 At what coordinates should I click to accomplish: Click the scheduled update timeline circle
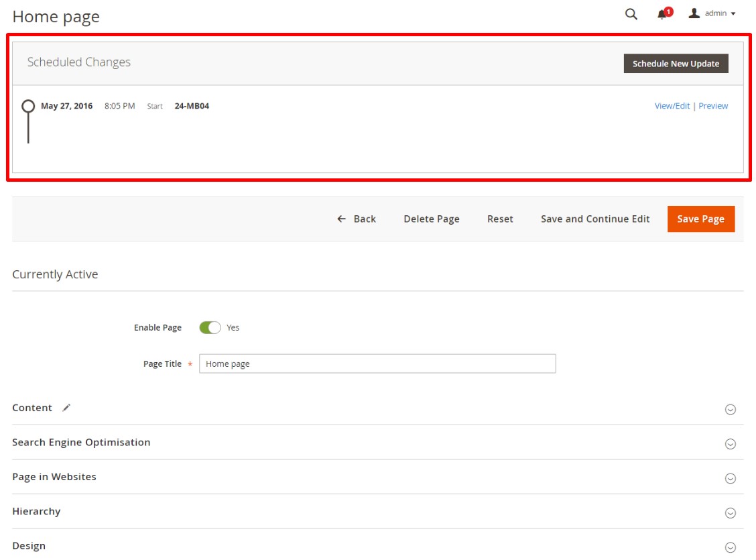28,106
